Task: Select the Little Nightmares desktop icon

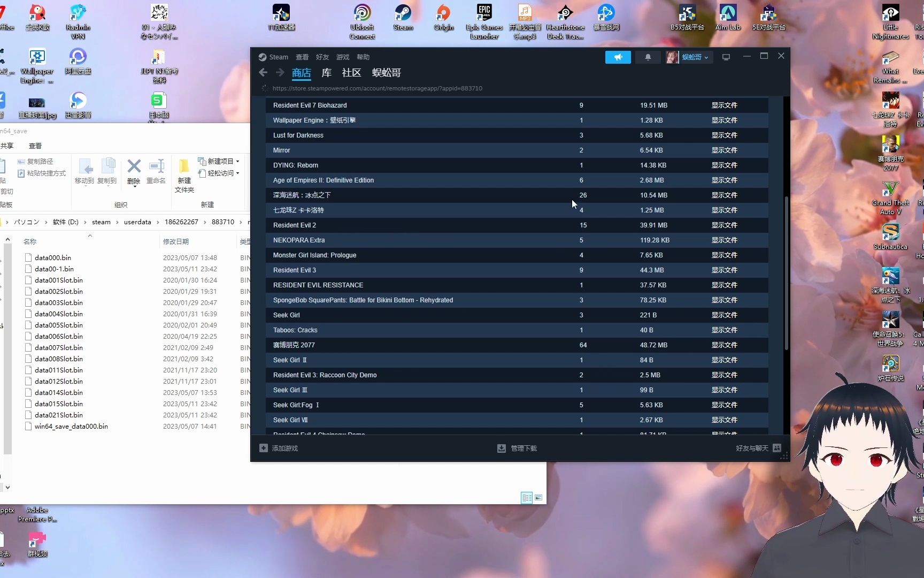Action: (x=890, y=21)
